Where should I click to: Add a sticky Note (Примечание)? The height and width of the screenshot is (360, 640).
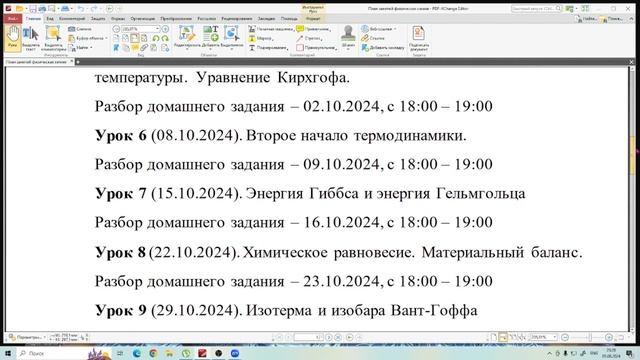pos(313,29)
